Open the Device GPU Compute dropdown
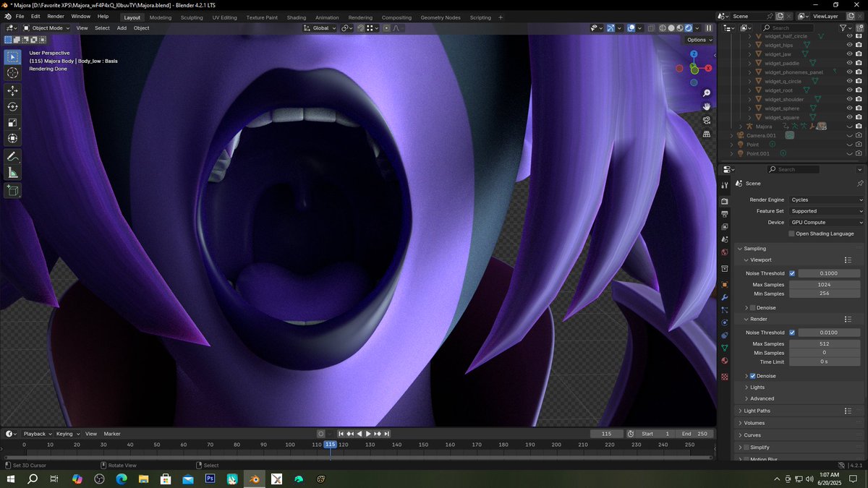This screenshot has height=488, width=868. tap(827, 223)
